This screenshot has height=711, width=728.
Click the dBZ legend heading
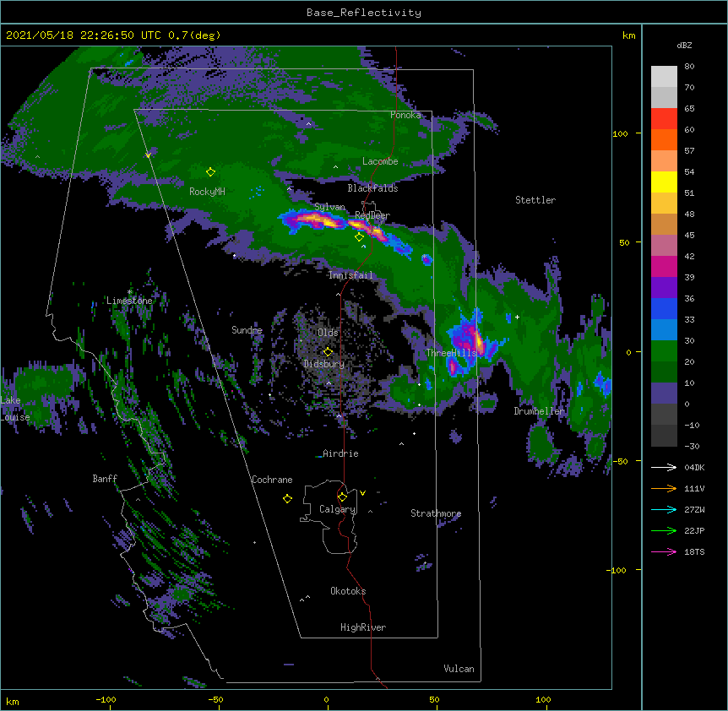684,46
